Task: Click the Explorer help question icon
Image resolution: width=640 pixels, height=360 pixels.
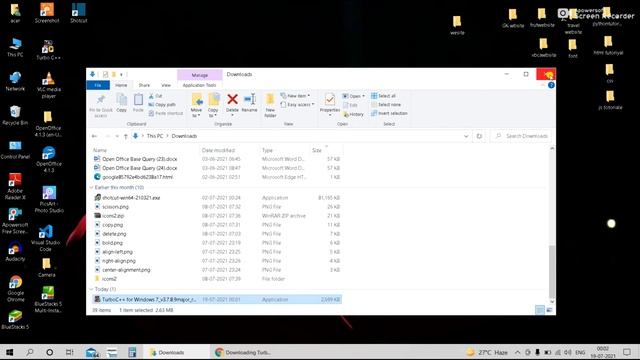Action: 551,85
